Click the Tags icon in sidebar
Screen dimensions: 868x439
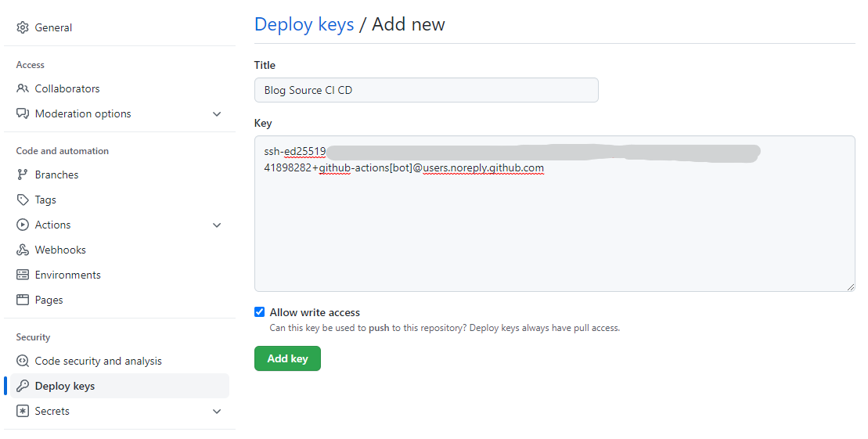23,200
